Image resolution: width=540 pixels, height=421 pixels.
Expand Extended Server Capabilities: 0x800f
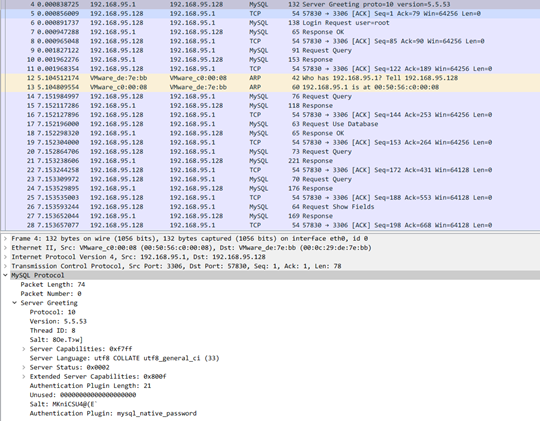point(24,377)
